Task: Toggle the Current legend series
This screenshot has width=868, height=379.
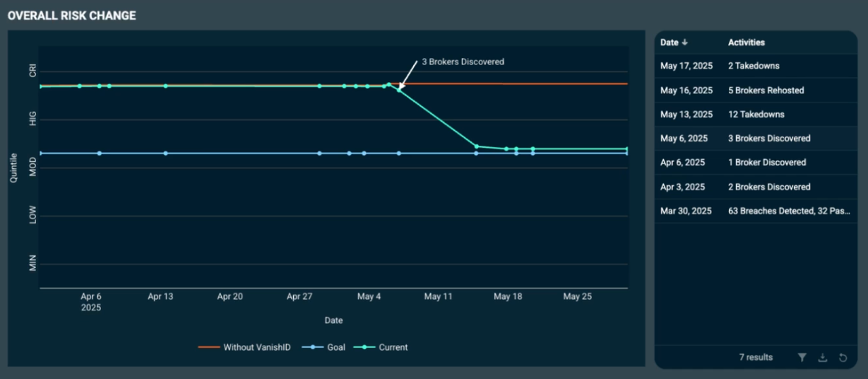Action: (x=382, y=347)
